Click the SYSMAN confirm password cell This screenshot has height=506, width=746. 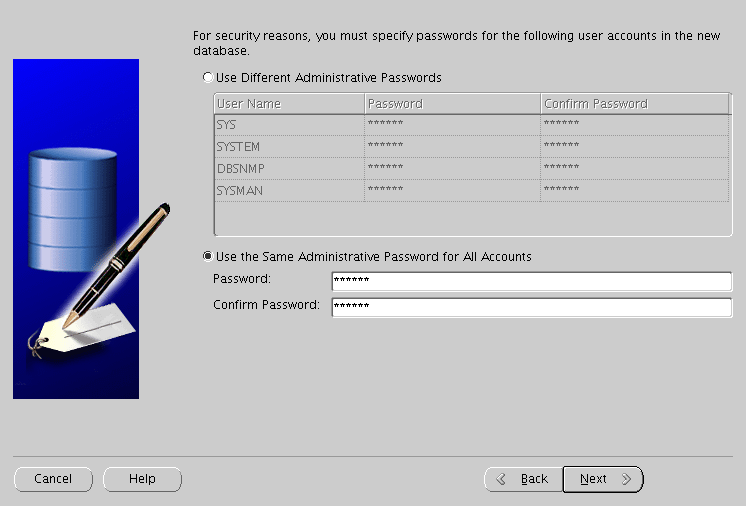pos(635,190)
